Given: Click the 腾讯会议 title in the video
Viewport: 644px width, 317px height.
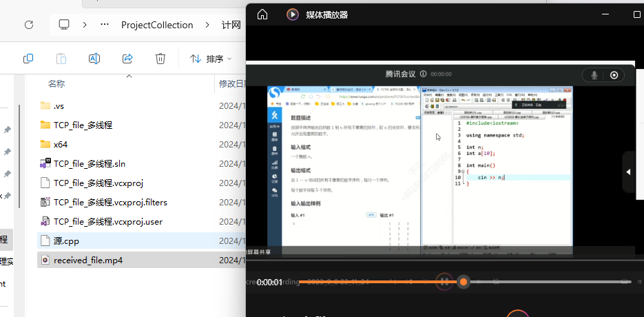Looking at the screenshot, I should 400,74.
